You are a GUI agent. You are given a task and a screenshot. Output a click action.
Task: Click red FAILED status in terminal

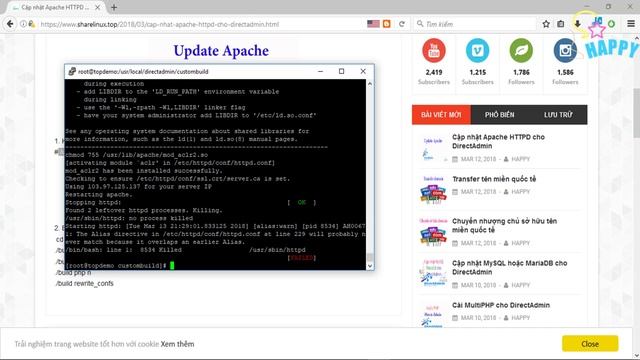click(x=302, y=258)
